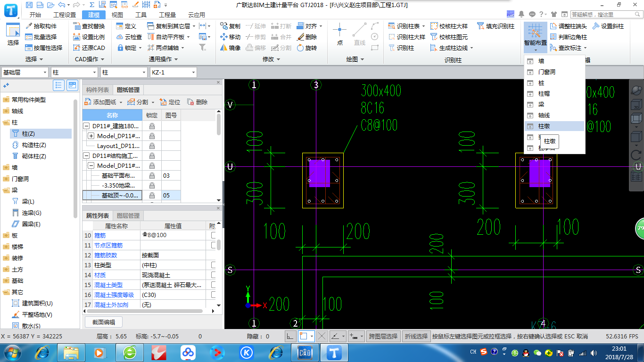Click 识别柱大样 tool
The height and width of the screenshot is (362, 644).
pos(407,37)
